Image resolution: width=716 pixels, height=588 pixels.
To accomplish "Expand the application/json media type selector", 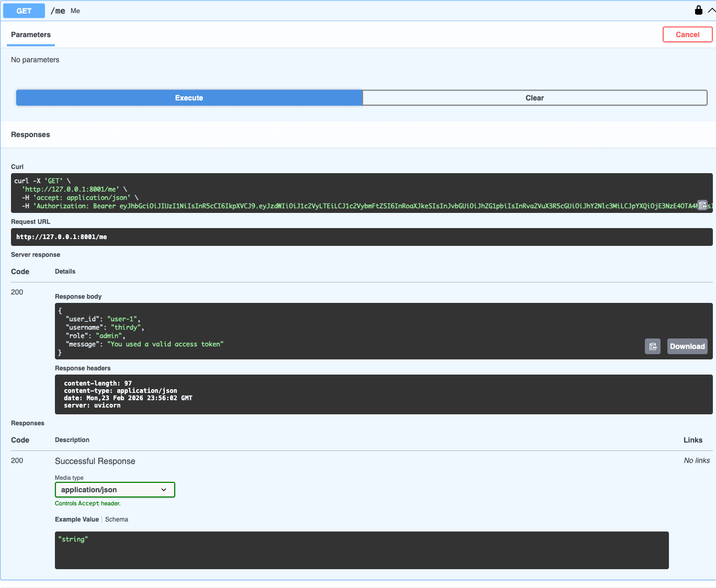I will click(115, 490).
